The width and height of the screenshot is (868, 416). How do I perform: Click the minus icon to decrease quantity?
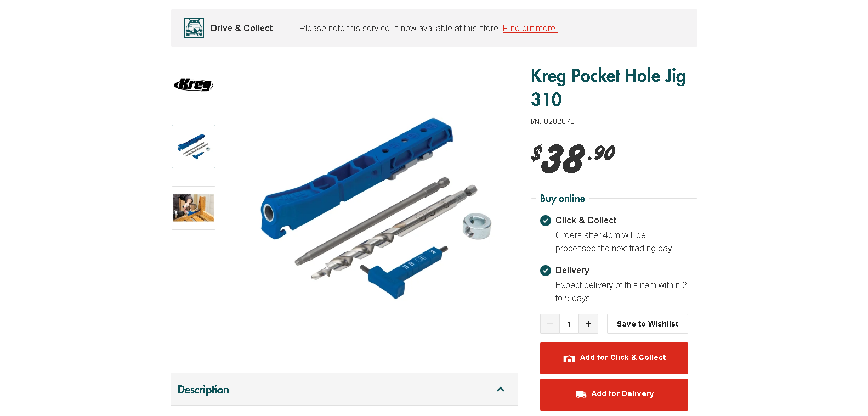click(x=550, y=324)
